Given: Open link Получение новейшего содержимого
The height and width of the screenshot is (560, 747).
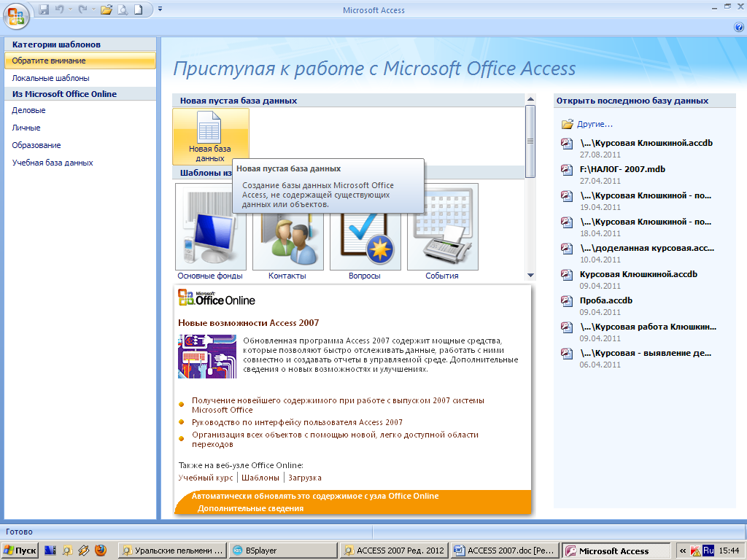Looking at the screenshot, I should 338,405.
